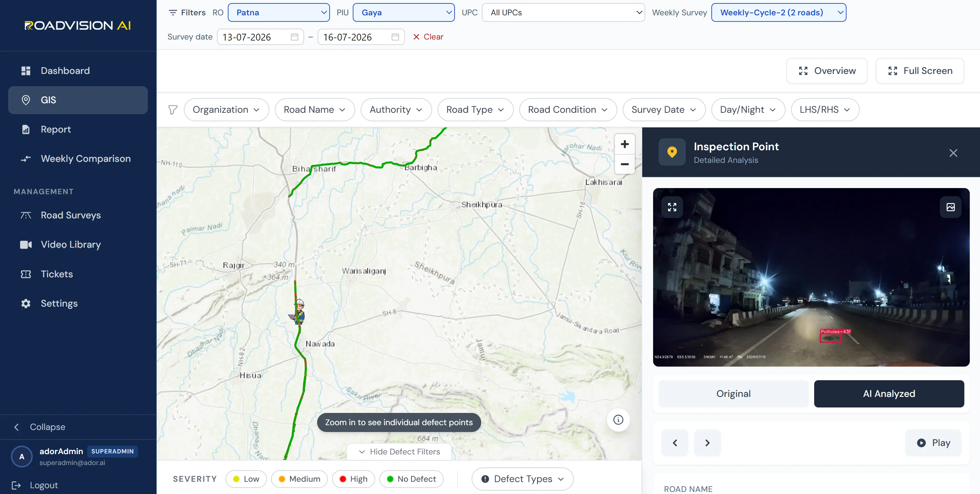980x494 pixels.
Task: Clear the survey date range
Action: click(x=428, y=37)
